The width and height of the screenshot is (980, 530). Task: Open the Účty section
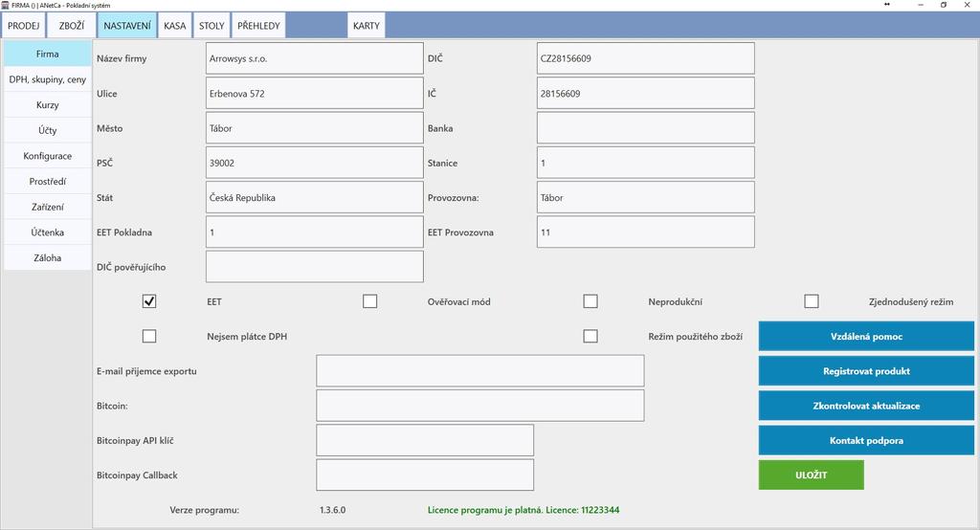point(48,130)
